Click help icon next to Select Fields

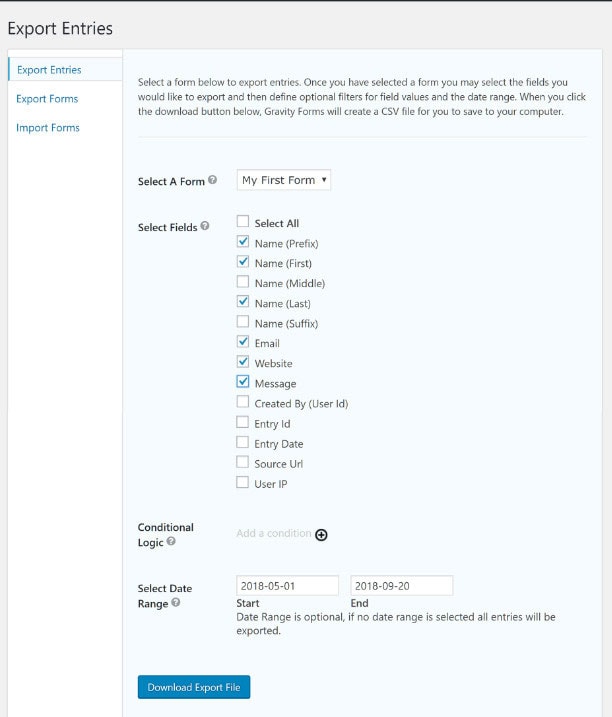click(x=205, y=227)
